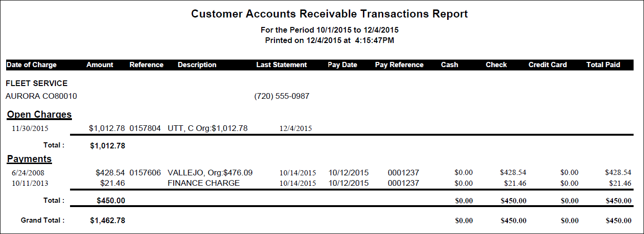Click the Open Charges section heading
The height and width of the screenshot is (234, 644).
[39, 114]
